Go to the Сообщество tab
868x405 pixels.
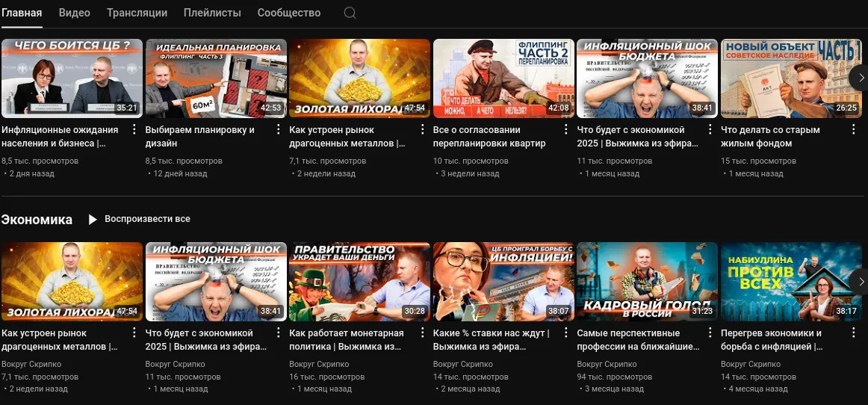click(289, 13)
